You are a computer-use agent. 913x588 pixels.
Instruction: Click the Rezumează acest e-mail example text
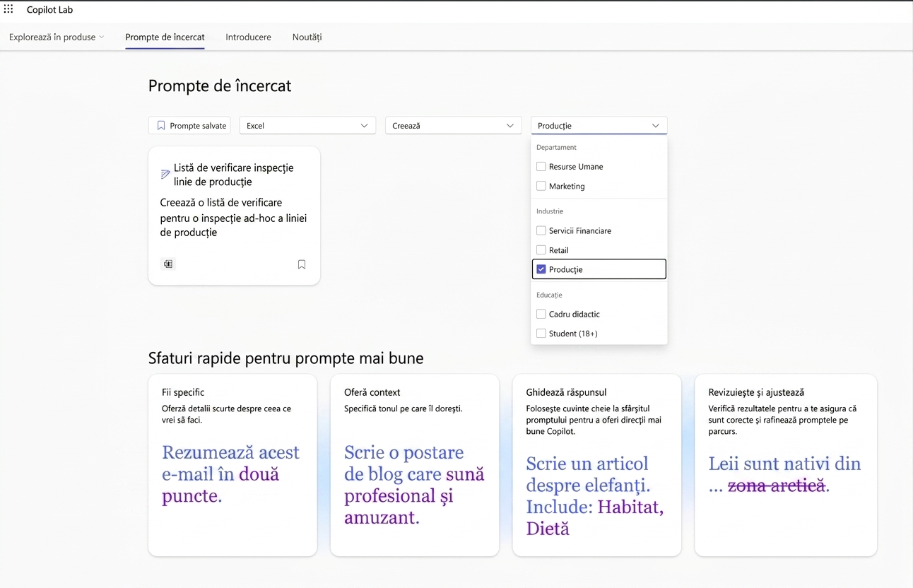[x=230, y=474]
